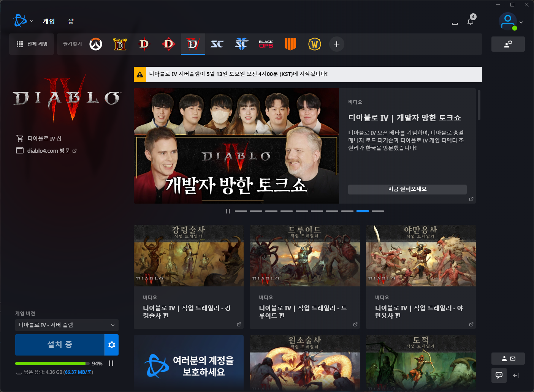Viewport: 534px width, 392px height.
Task: Open the 강령술사 trailer thumbnail
Action: coord(189,256)
